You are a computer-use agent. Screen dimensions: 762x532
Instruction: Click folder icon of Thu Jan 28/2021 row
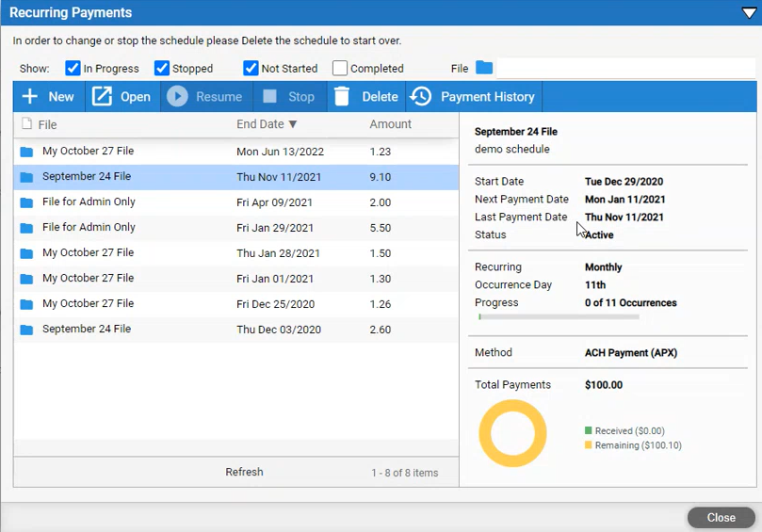click(x=26, y=253)
